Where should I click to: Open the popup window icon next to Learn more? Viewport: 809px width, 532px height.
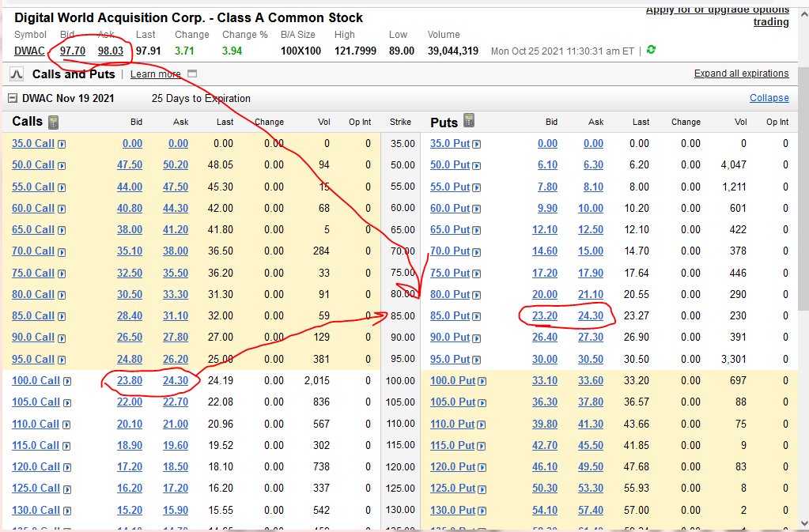pos(192,74)
